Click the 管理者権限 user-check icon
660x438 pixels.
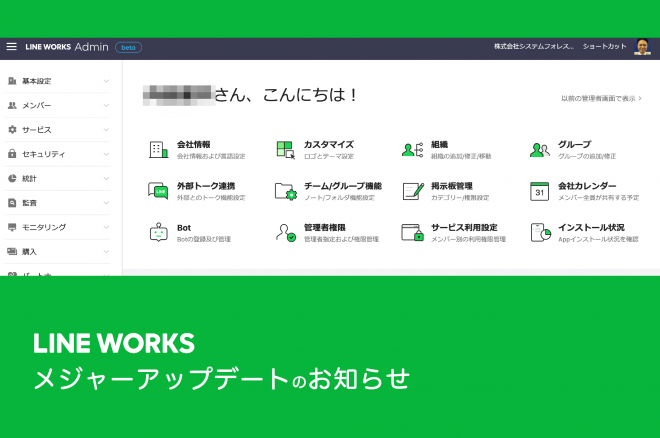click(286, 232)
